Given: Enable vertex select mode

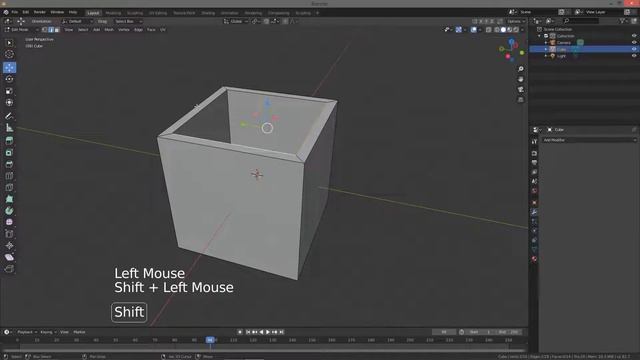Looking at the screenshot, I should pos(44,30).
